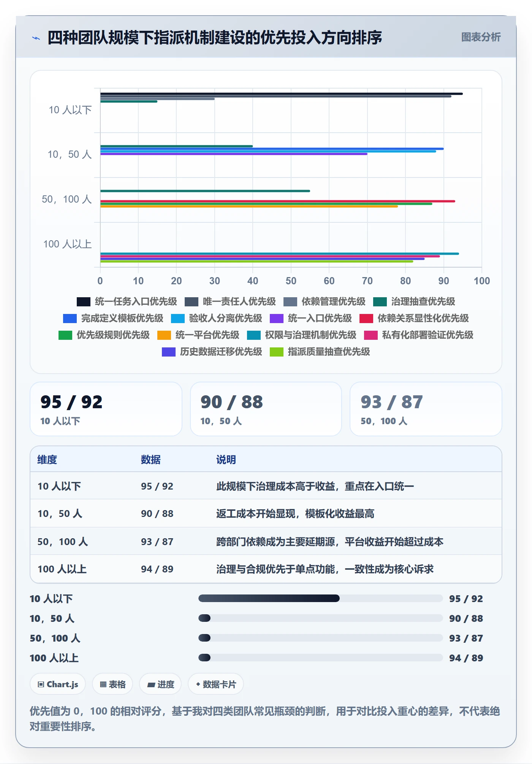The height and width of the screenshot is (764, 532).
Task: Click the 10，50 人 y-axis label on chart
Action: pyautogui.click(x=70, y=155)
